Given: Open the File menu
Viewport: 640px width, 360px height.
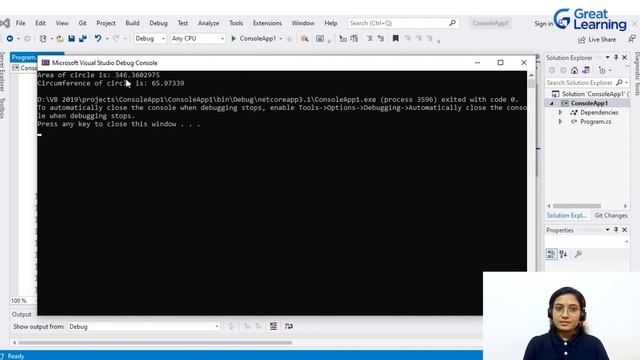Looking at the screenshot, I should (x=20, y=23).
